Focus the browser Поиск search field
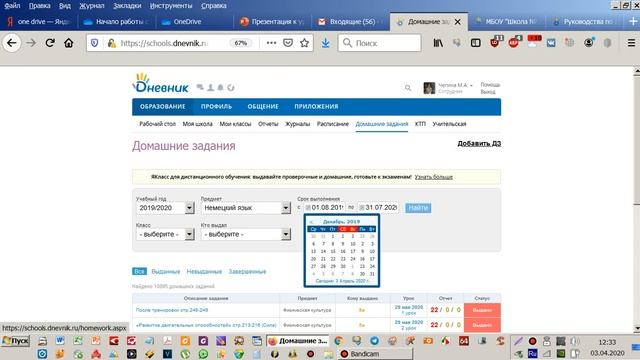 (x=380, y=43)
